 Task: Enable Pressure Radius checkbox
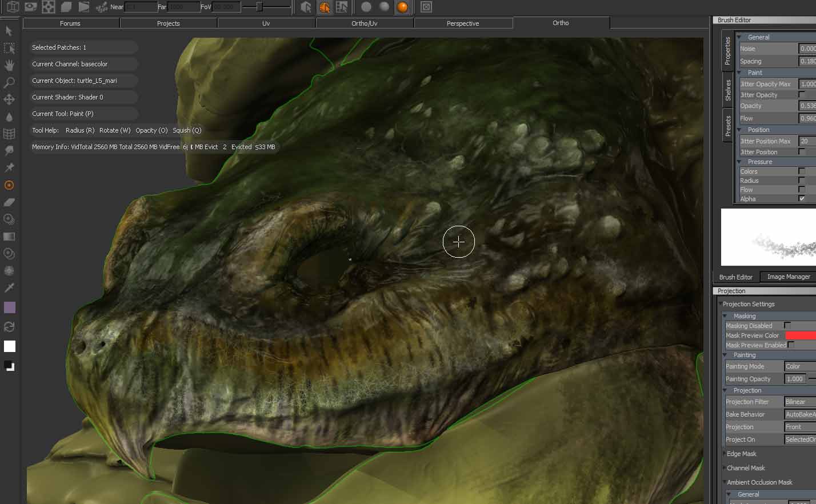(802, 180)
